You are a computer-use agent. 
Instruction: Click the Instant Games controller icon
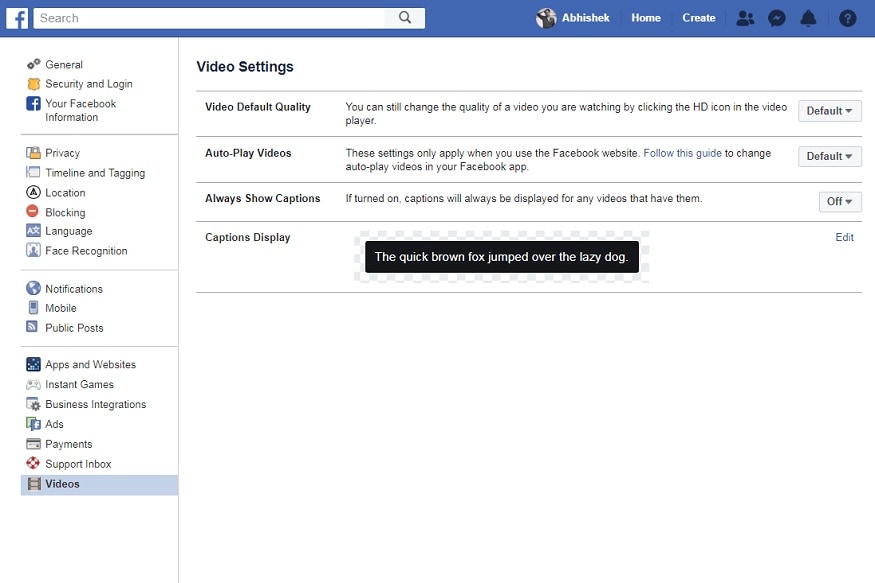pos(33,384)
